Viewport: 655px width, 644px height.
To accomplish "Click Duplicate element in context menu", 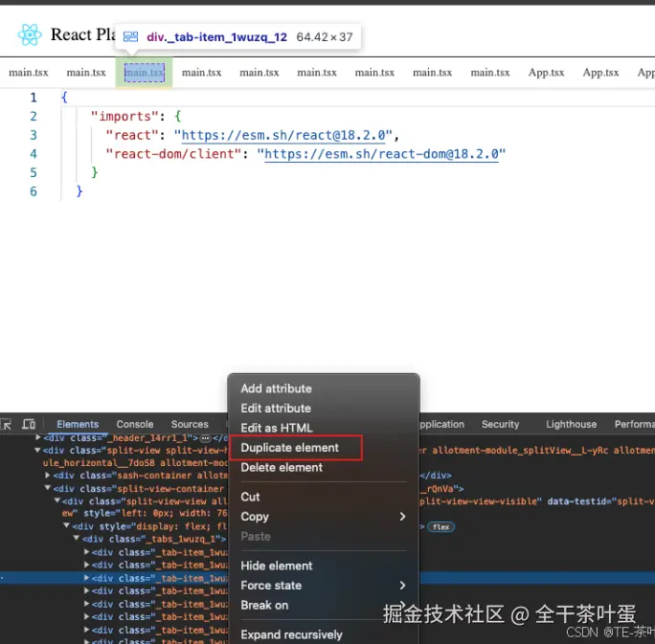I will tap(289, 448).
